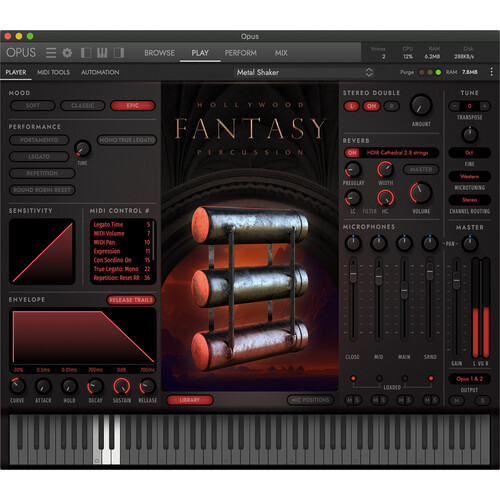Open the Stereo channel routing dropdown

(469, 200)
